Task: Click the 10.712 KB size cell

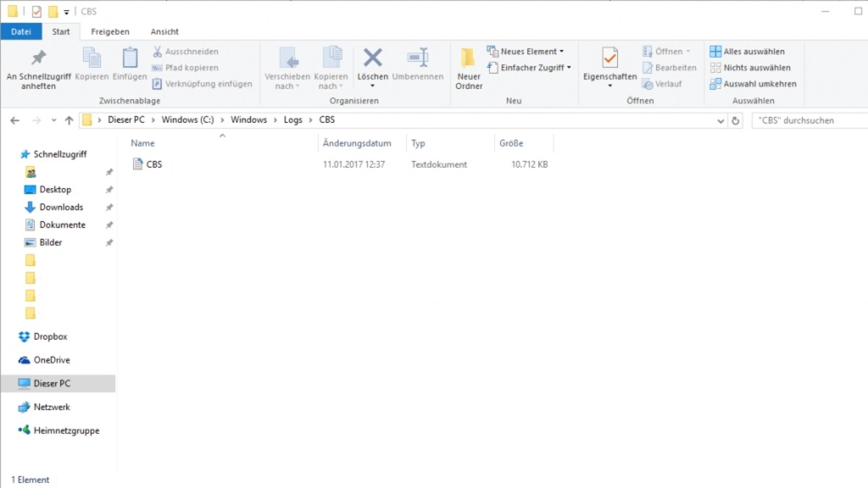Action: coord(529,164)
